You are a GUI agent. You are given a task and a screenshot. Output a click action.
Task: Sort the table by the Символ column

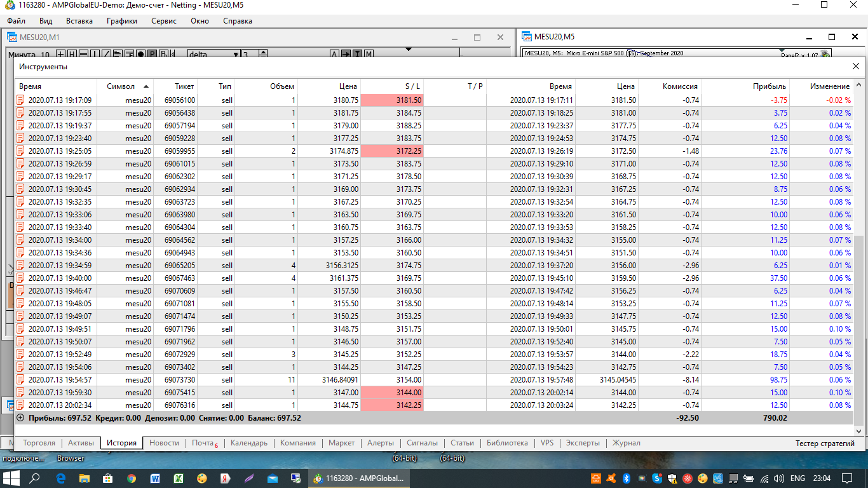(126, 86)
